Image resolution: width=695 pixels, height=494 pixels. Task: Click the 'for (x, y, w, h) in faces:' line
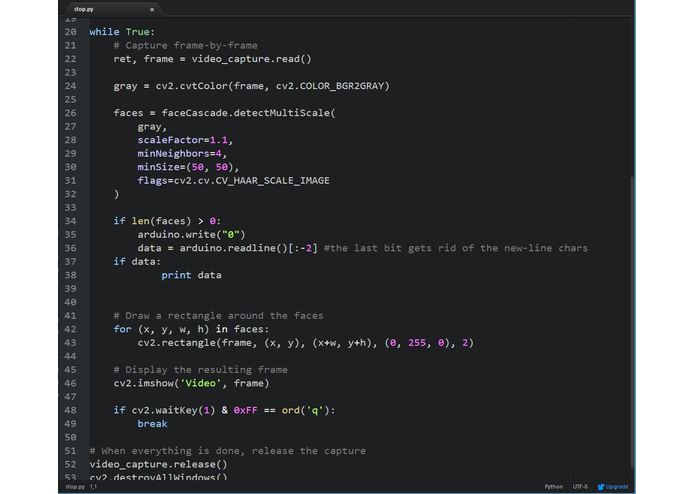[x=191, y=329]
